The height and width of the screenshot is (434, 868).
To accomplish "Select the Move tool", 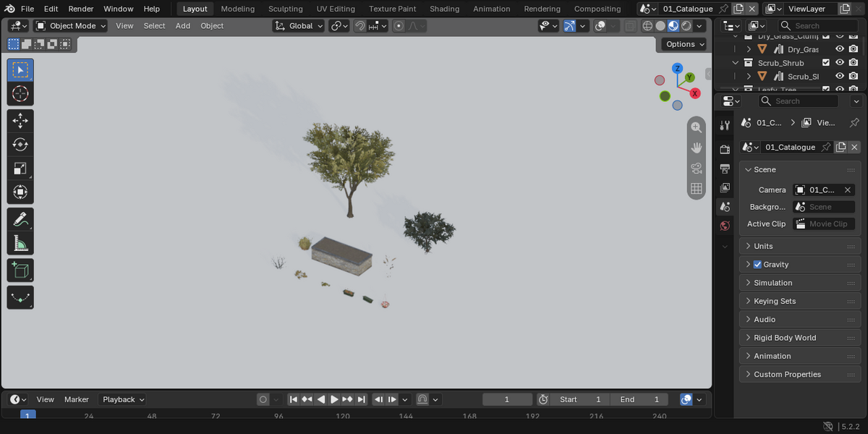I will coord(20,121).
